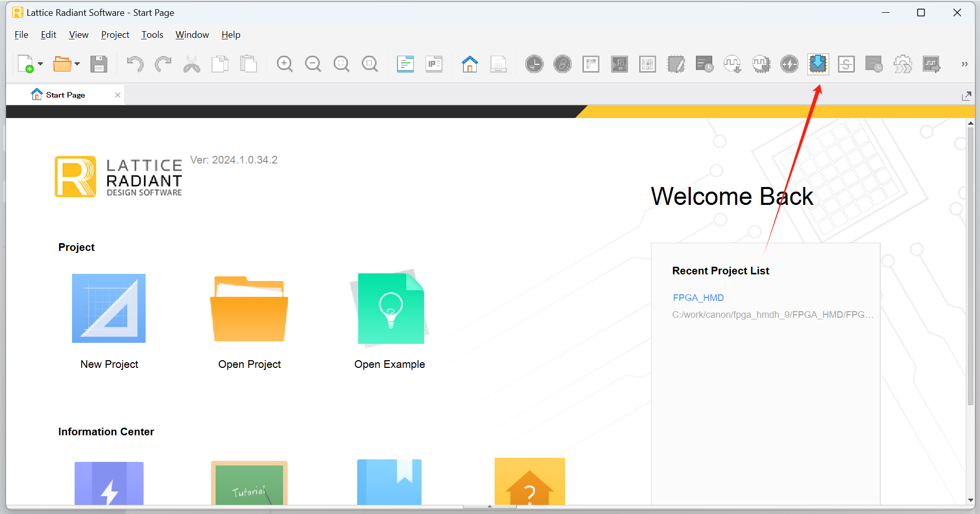The image size is (980, 514).
Task: Click the scrollbar up arrow
Action: tap(970, 123)
